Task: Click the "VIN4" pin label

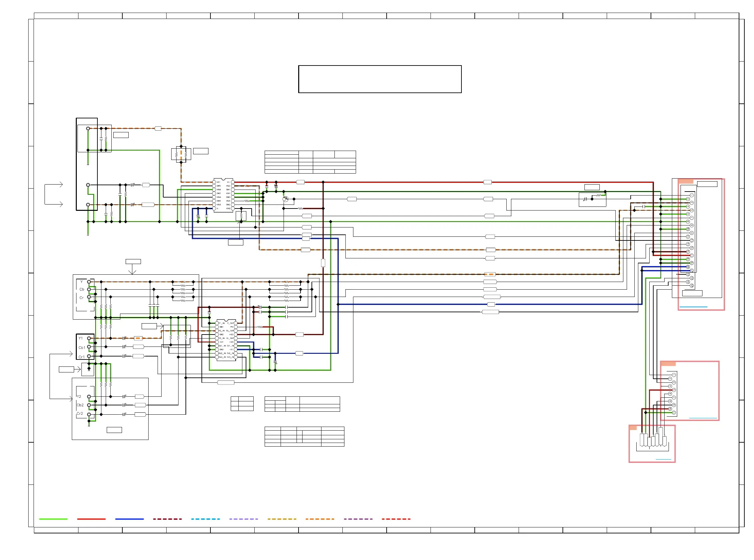Action: [219, 197]
